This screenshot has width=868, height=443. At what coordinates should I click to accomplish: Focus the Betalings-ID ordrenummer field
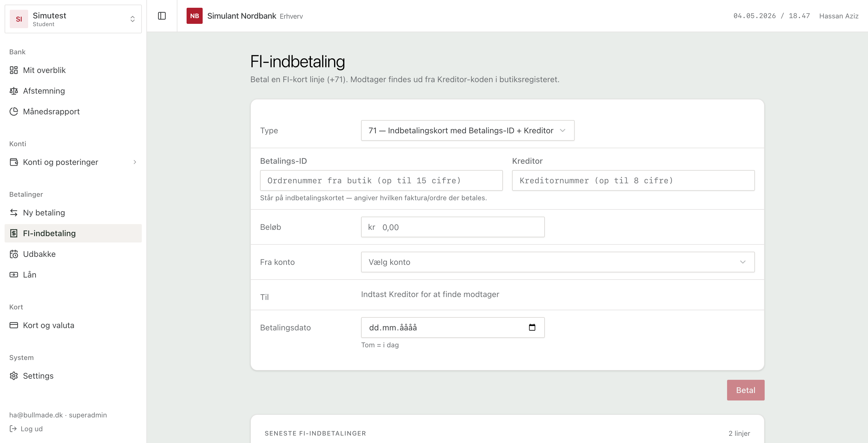coord(381,180)
